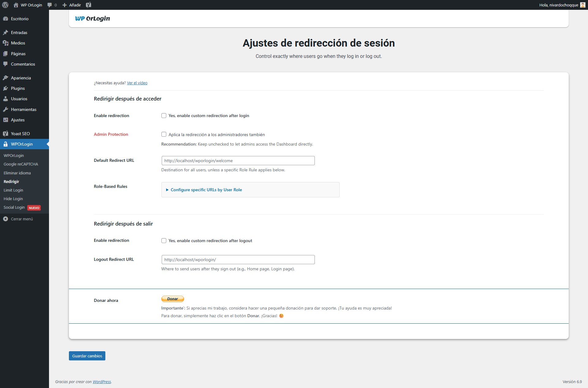Click the Plugins plug icon
Screen dimensions: 588x388
(6, 88)
